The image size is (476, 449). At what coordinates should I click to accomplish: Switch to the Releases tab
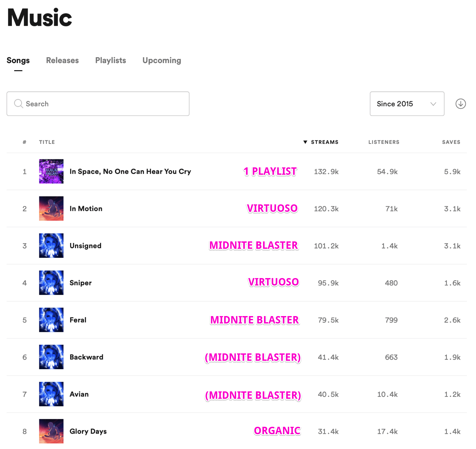(62, 60)
